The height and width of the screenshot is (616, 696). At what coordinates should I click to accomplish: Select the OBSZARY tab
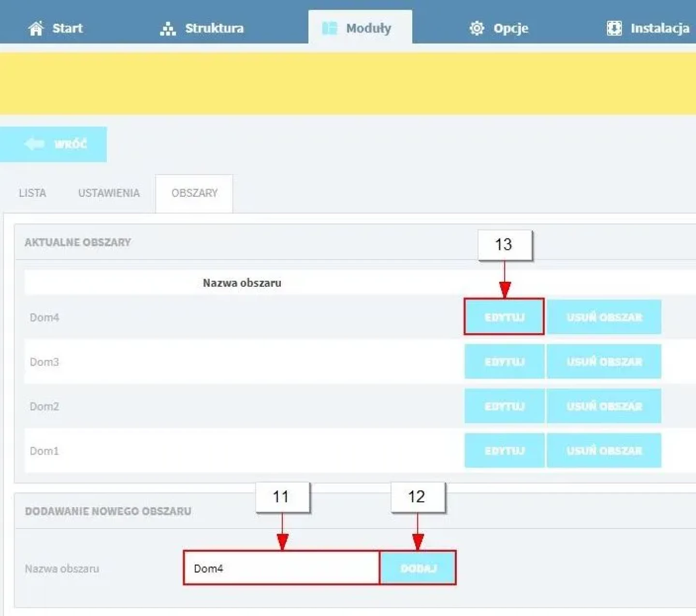(x=194, y=193)
